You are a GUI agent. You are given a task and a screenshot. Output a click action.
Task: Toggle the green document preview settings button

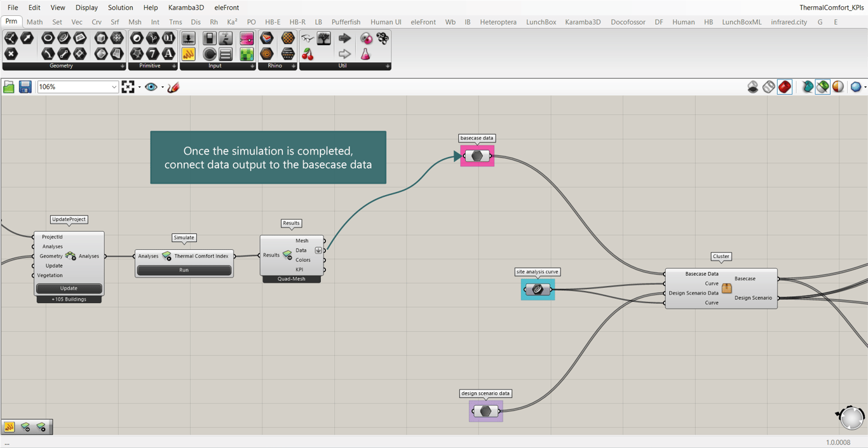(823, 86)
